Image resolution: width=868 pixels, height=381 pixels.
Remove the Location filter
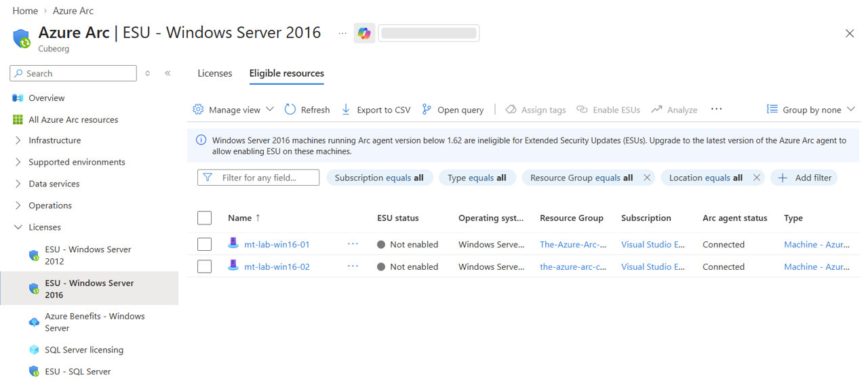click(x=757, y=178)
